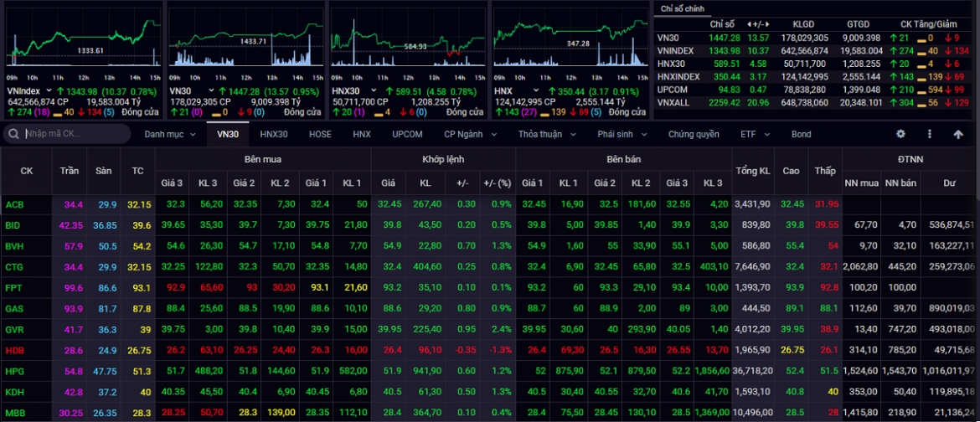Image resolution: width=980 pixels, height=422 pixels.
Task: Open KDH stock symbol
Action: tap(13, 393)
